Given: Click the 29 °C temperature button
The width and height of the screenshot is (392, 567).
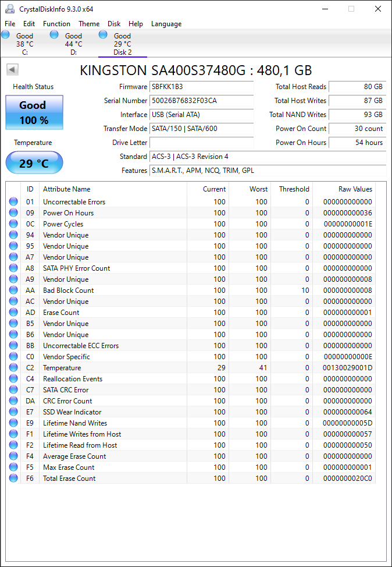Looking at the screenshot, I should point(34,163).
